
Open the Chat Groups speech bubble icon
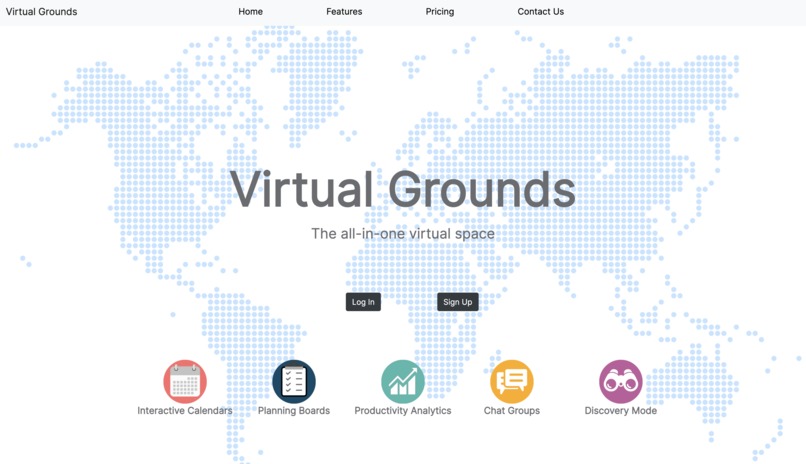point(512,381)
